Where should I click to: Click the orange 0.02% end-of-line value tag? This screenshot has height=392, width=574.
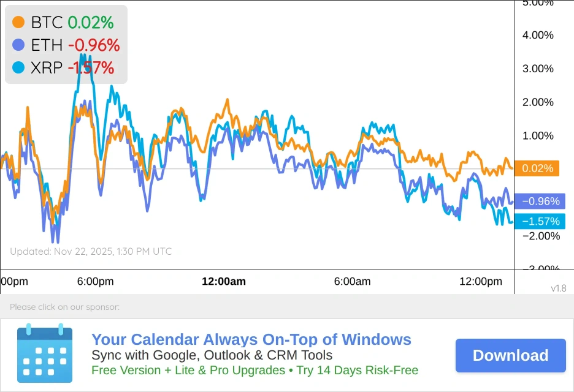tap(537, 168)
